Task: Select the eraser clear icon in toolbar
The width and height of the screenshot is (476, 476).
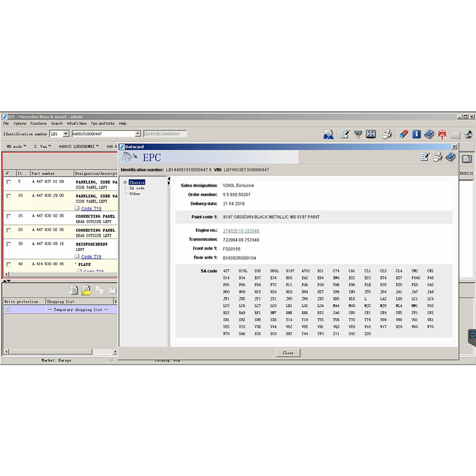Action: click(x=403, y=134)
